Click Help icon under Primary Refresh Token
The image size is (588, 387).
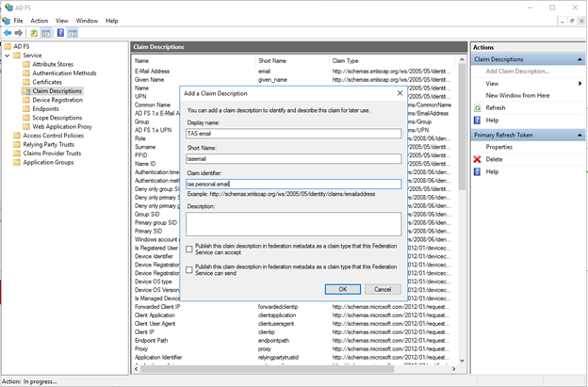[478, 171]
